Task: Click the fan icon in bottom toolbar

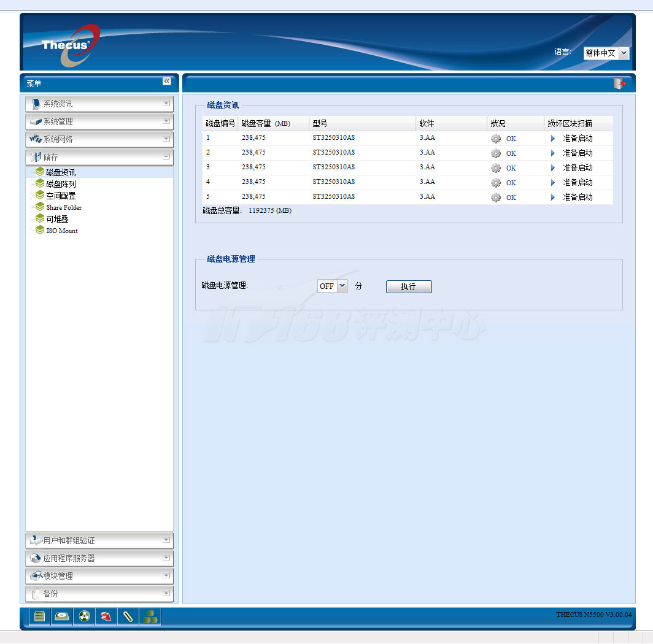Action: [x=85, y=616]
